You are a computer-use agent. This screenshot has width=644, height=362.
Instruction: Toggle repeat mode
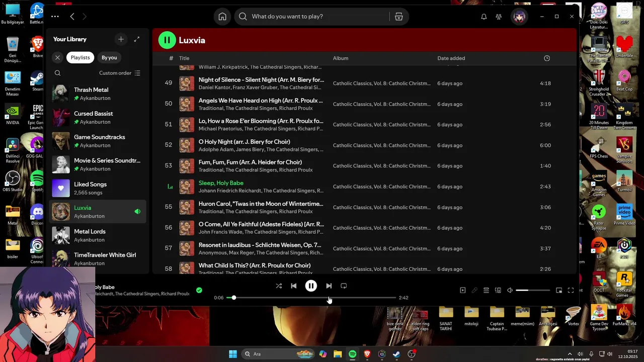pos(344,286)
